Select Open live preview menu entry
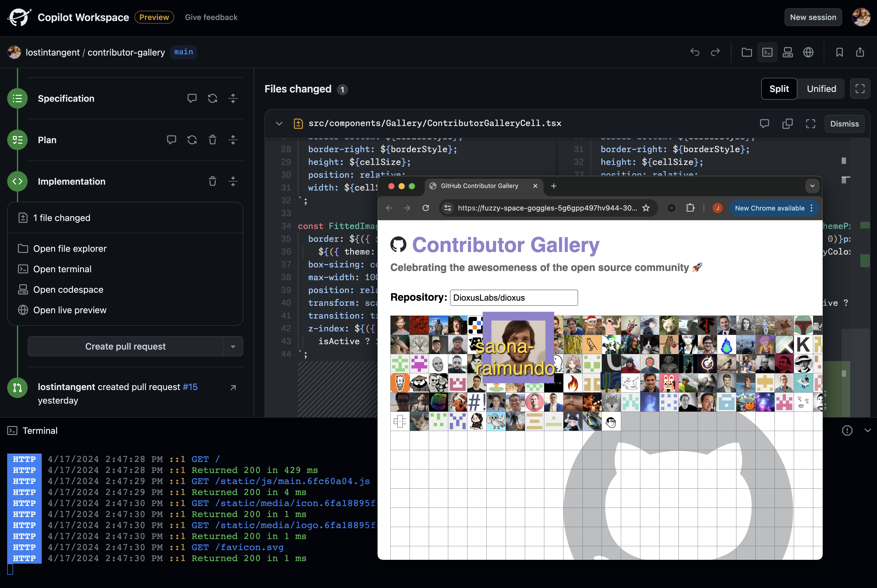This screenshot has height=588, width=877. pos(70,310)
